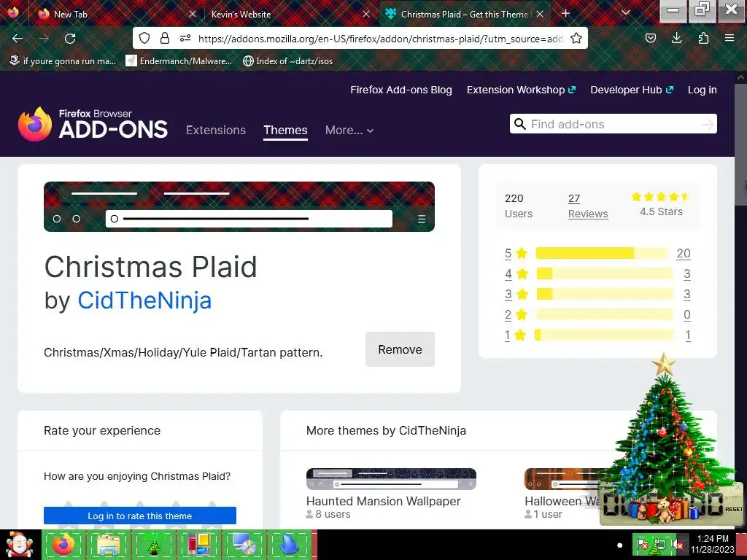This screenshot has width=747, height=560.
Task: Open the file explorer taskbar icon
Action: coord(108,544)
